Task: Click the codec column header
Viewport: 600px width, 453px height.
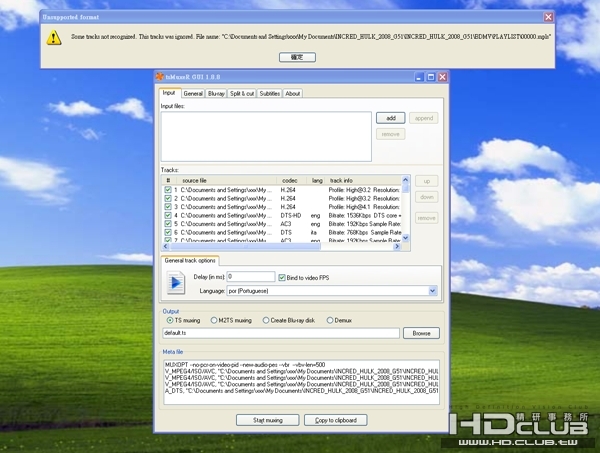Action: [290, 180]
